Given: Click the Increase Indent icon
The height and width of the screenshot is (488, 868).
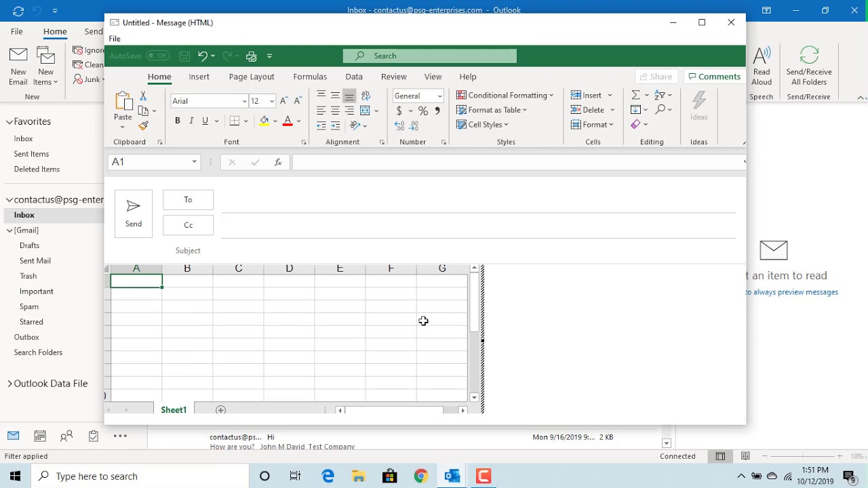Looking at the screenshot, I should [x=335, y=125].
